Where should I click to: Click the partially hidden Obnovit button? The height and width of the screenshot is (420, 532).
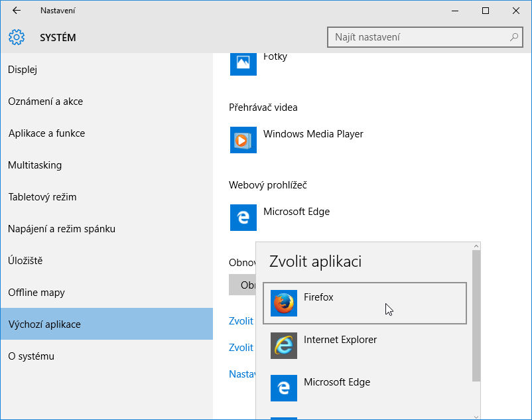click(x=242, y=285)
